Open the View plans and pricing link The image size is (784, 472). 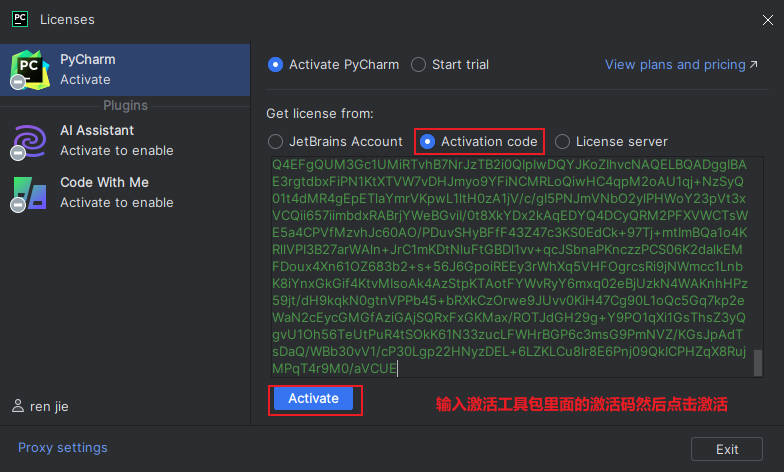[675, 65]
